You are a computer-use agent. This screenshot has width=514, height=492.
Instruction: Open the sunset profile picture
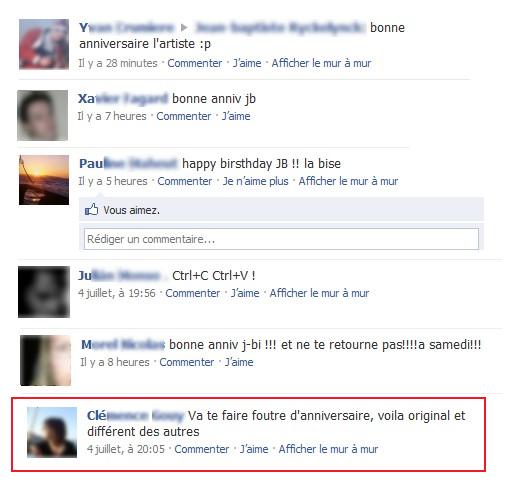point(44,180)
